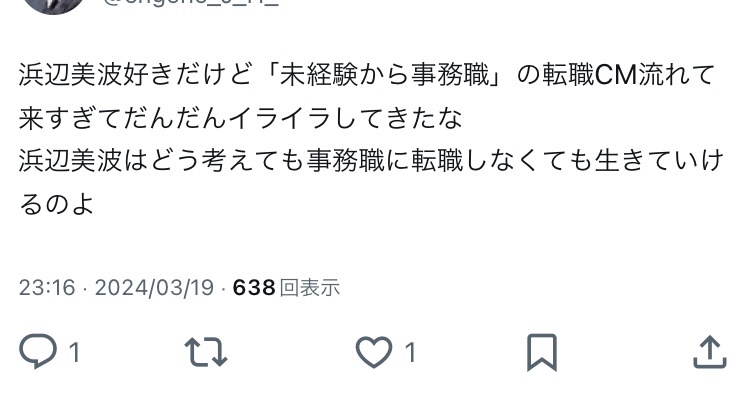Tap the repost arrows icon
750x420 pixels.
206,352
